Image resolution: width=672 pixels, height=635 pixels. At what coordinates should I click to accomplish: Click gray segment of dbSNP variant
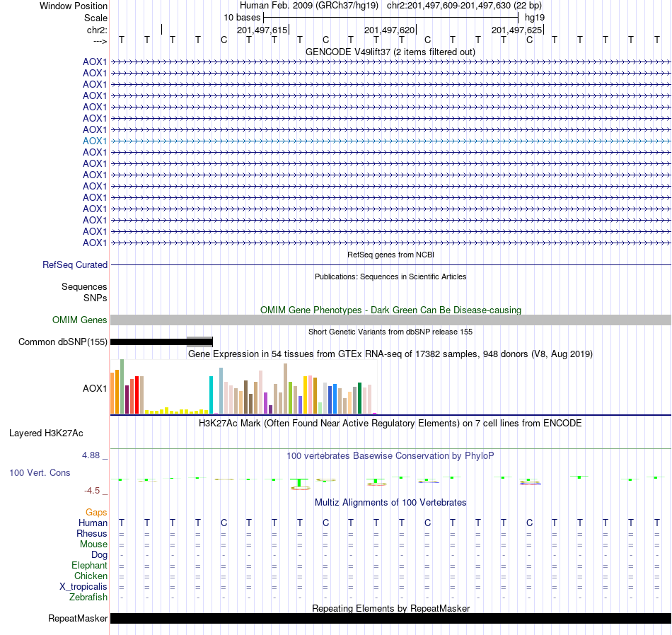(199, 342)
